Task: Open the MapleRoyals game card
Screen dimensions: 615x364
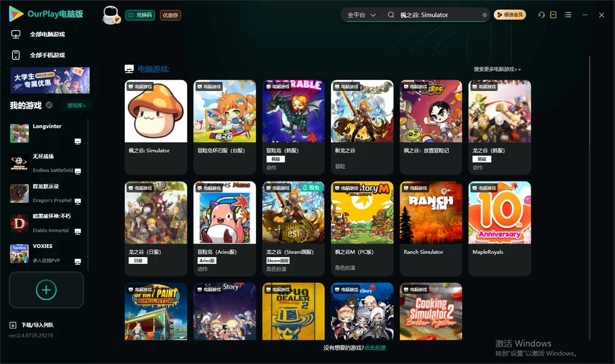Action: (x=499, y=229)
